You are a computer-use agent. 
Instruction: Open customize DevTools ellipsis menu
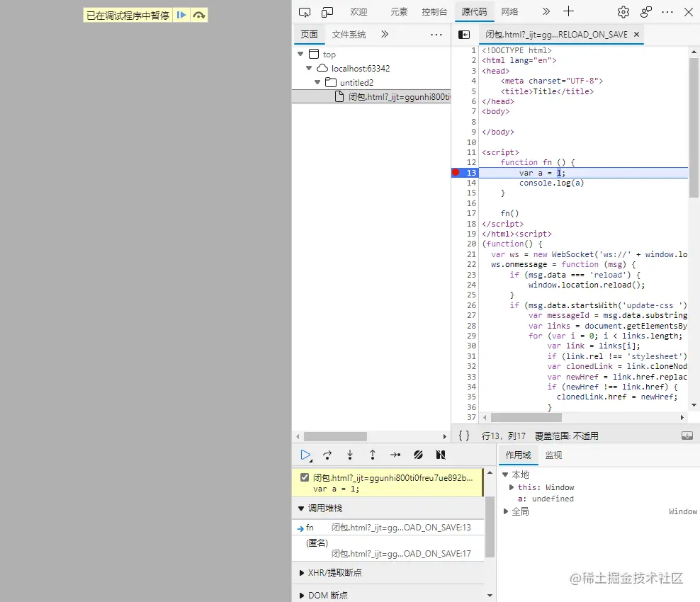[667, 12]
